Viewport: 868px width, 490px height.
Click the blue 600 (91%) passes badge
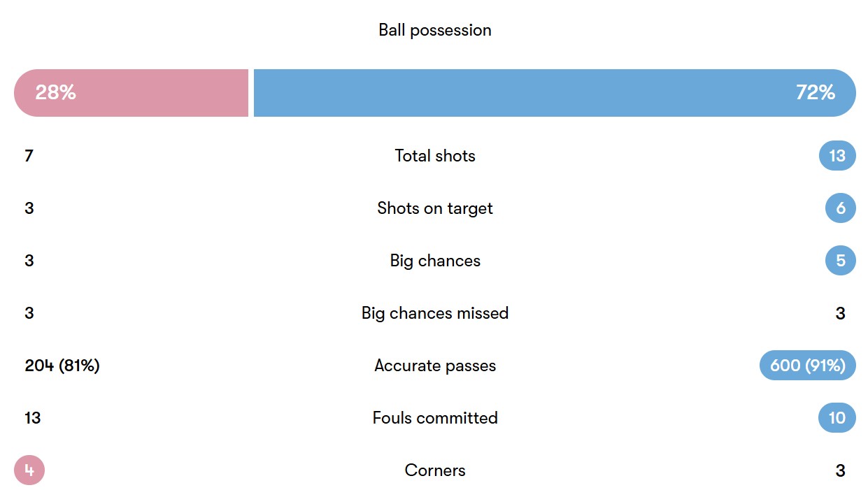pyautogui.click(x=807, y=366)
